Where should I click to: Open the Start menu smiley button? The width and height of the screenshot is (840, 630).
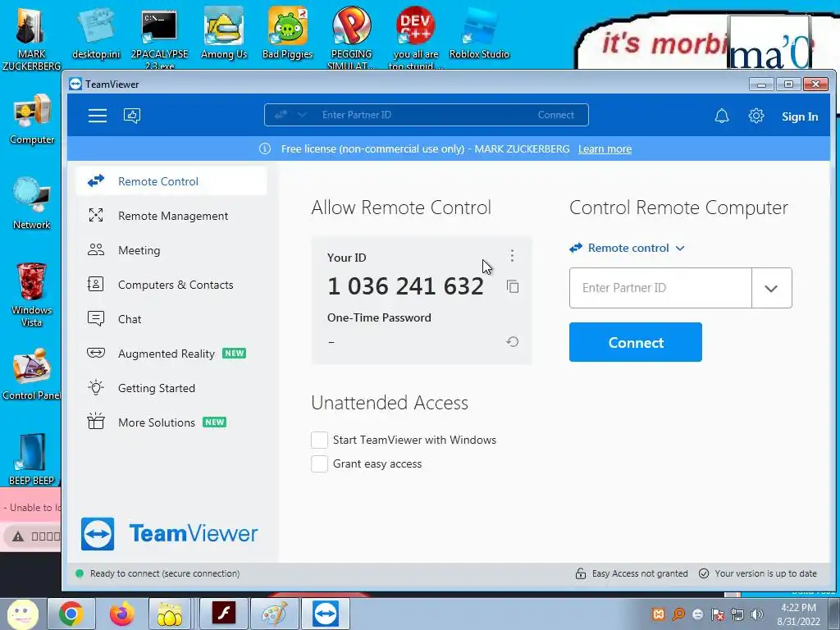pyautogui.click(x=22, y=614)
